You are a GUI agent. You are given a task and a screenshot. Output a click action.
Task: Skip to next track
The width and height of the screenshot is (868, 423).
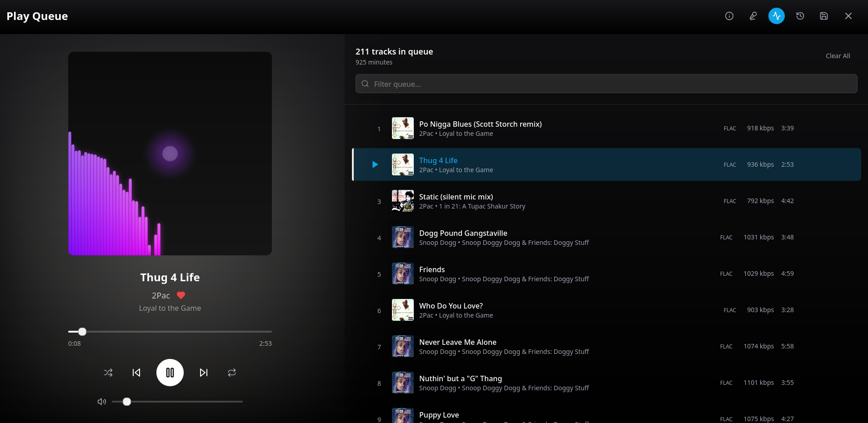[x=204, y=373]
